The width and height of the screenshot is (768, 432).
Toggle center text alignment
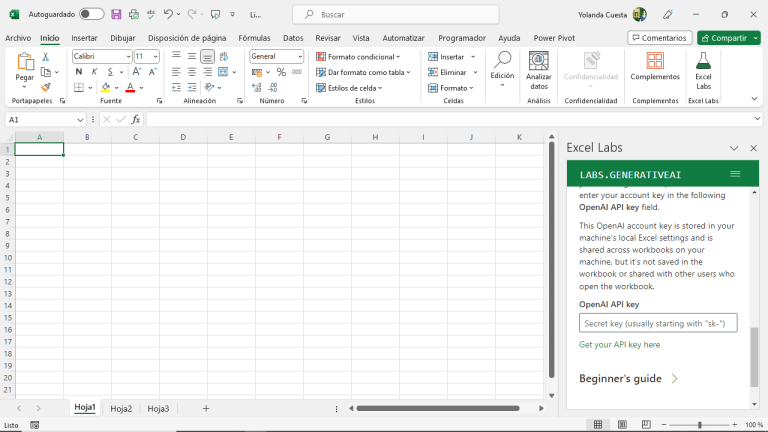coord(192,72)
